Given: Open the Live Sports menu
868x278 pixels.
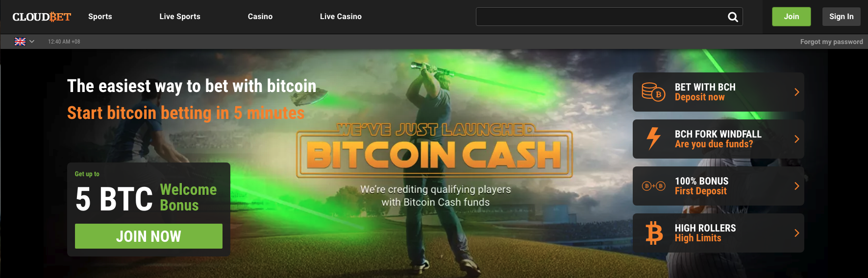Looking at the screenshot, I should click(x=180, y=17).
